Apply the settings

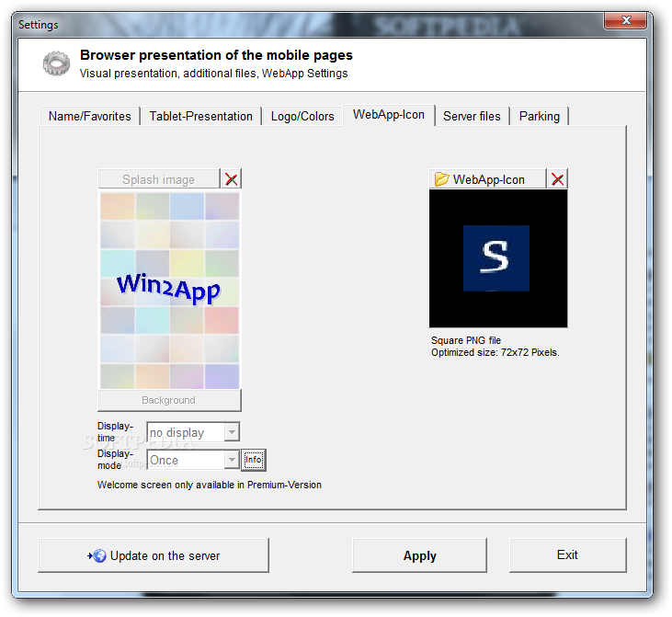[419, 555]
